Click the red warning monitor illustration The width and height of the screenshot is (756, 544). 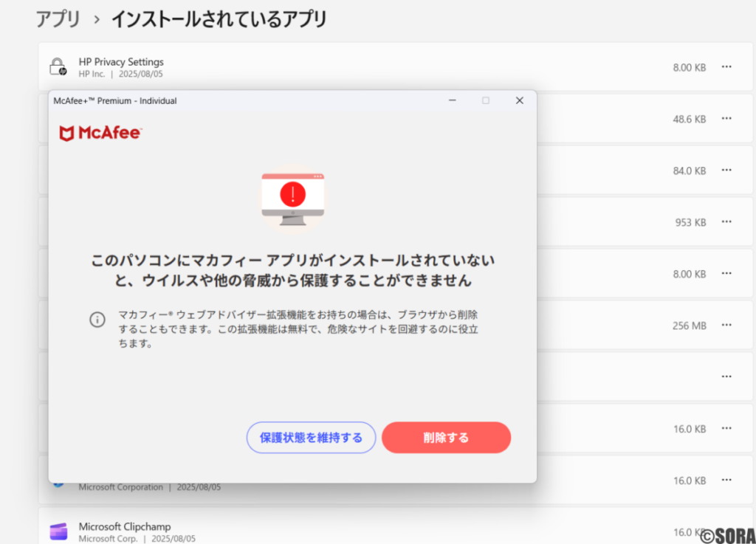coord(292,199)
